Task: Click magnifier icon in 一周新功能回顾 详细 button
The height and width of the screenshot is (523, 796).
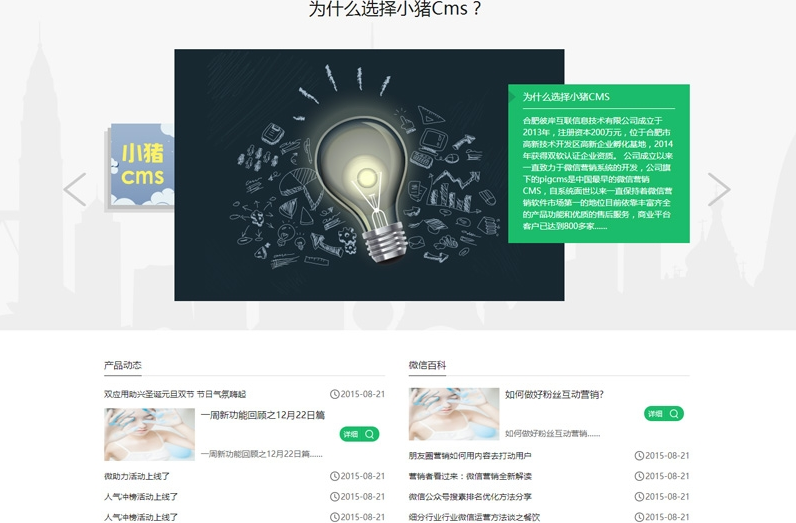Action: tap(370, 434)
